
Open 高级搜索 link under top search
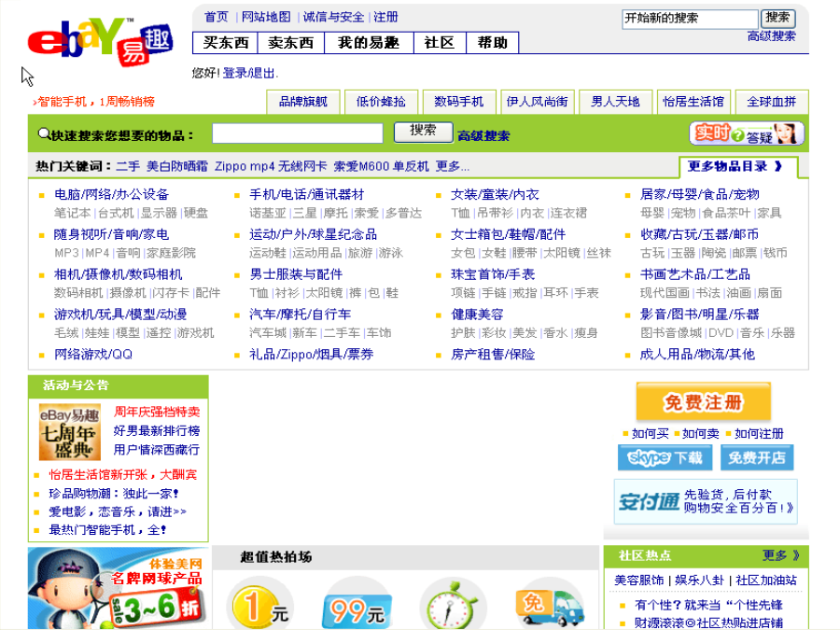[772, 36]
